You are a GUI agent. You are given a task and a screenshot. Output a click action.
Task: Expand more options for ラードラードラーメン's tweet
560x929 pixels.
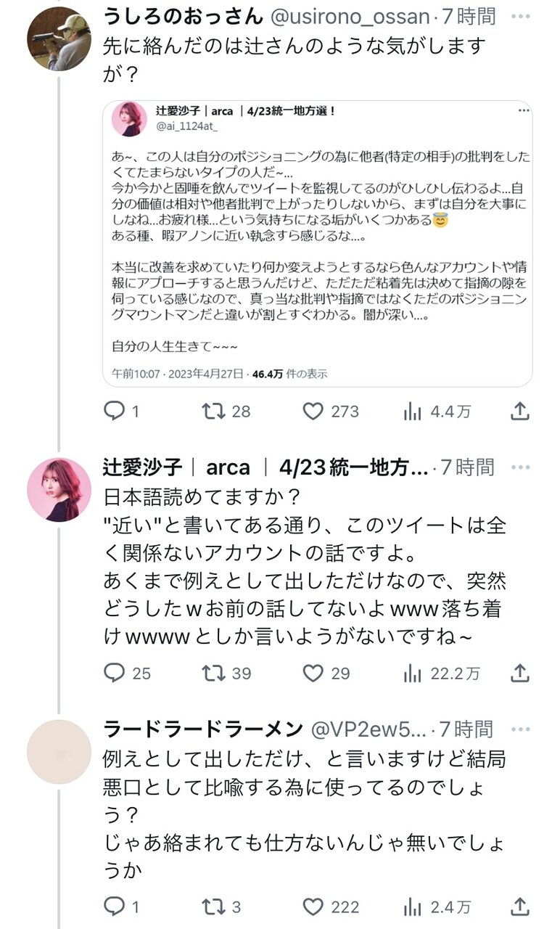519,729
